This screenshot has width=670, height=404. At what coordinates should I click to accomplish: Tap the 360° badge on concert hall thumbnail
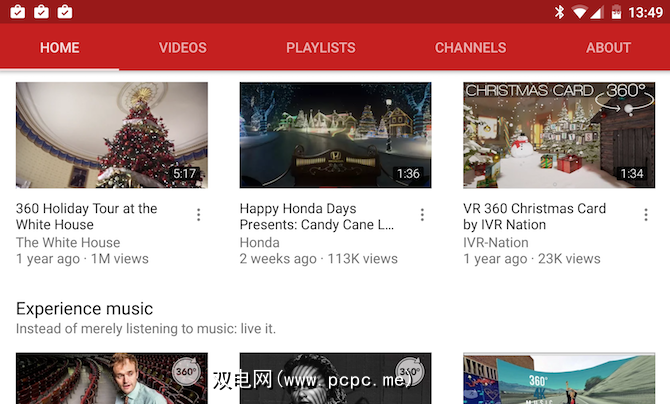pos(186,371)
